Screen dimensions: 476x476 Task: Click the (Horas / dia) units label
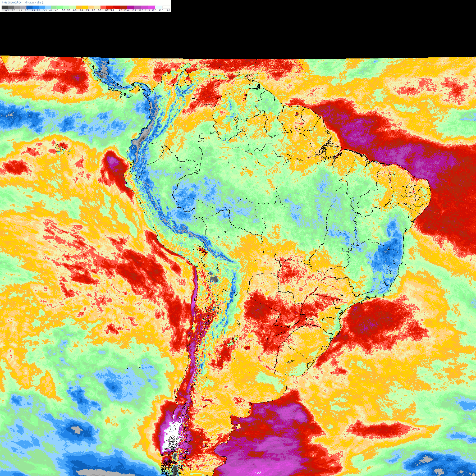tap(34, 2)
